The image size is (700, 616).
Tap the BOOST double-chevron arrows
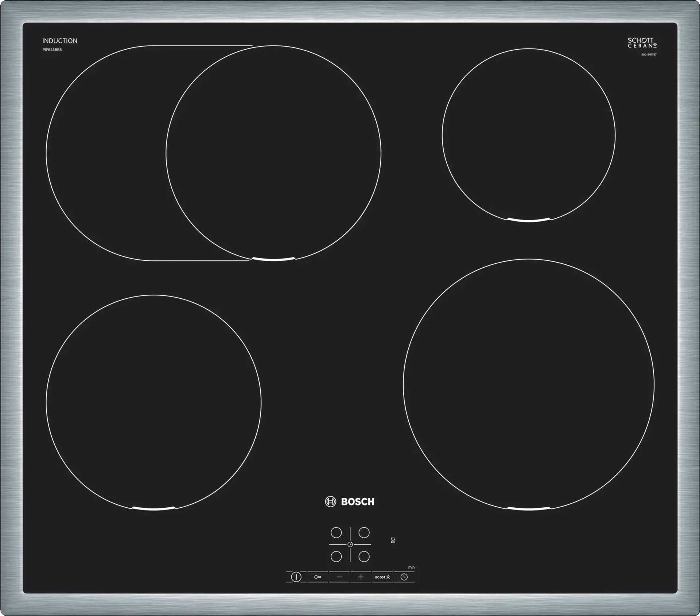point(388,577)
